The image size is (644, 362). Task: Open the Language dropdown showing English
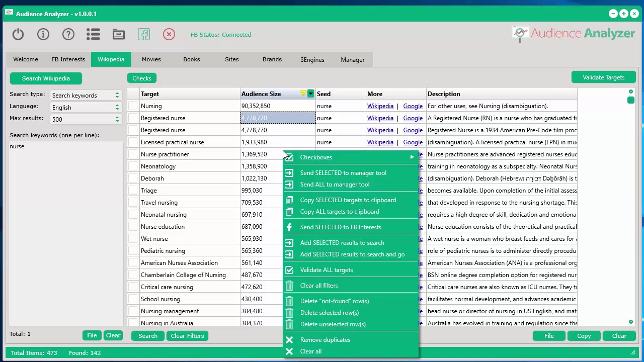[86, 107]
